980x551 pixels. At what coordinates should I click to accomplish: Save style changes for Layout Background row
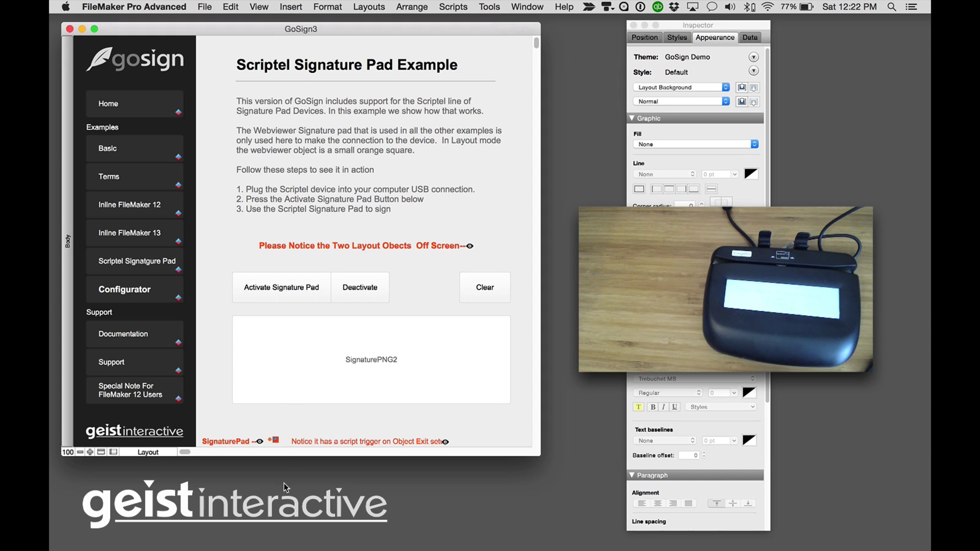click(x=742, y=87)
